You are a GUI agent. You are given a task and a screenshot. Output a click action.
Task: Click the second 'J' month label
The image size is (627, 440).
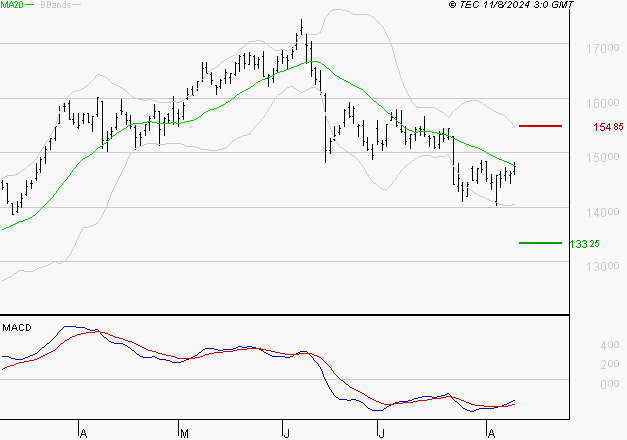tap(381, 433)
